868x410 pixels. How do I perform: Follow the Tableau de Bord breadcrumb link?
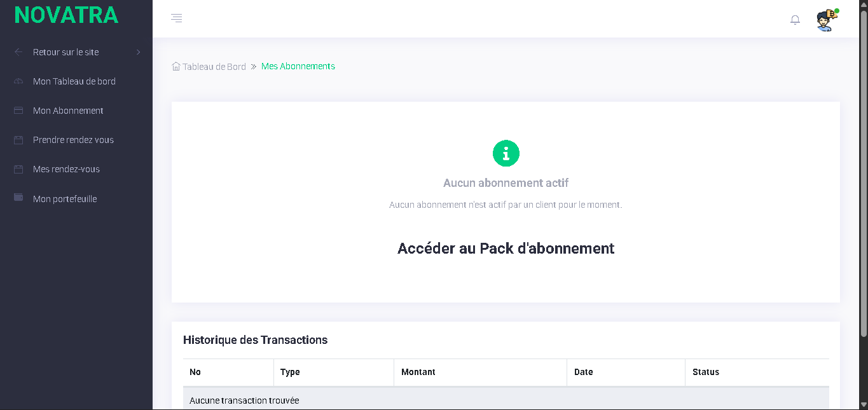214,67
